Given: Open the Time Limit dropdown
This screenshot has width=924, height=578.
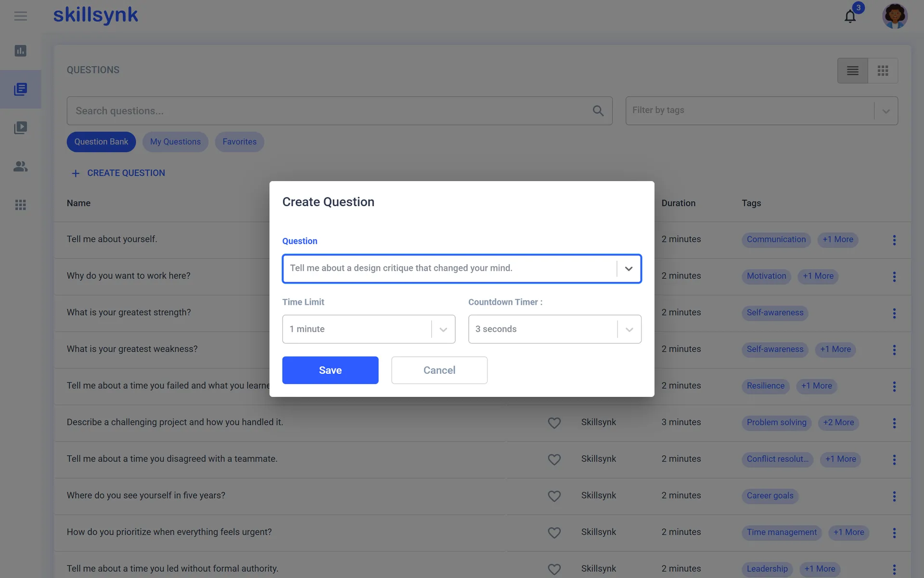Looking at the screenshot, I should pos(369,329).
